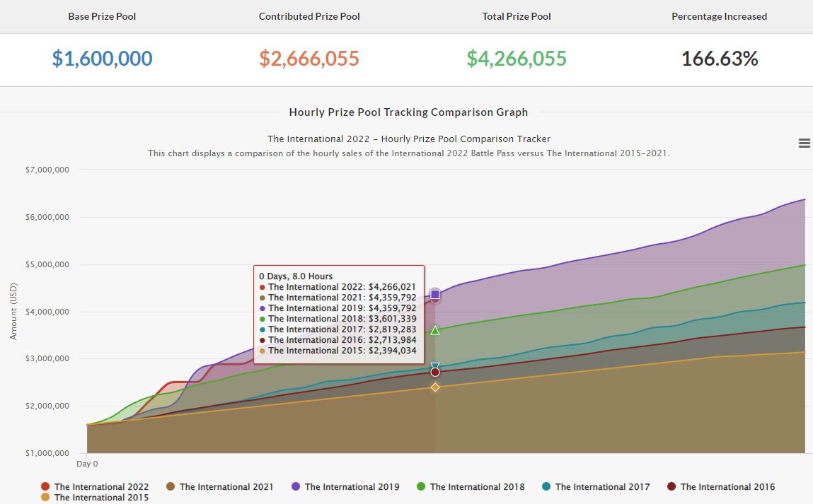This screenshot has width=813, height=504.
Task: Select the $1,600,000 base prize pool value
Action: 102,59
